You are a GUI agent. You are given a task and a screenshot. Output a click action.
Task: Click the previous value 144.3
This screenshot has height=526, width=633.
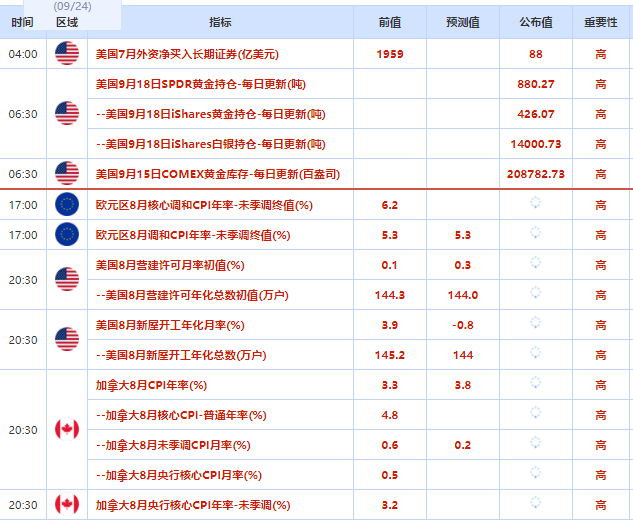click(x=390, y=295)
